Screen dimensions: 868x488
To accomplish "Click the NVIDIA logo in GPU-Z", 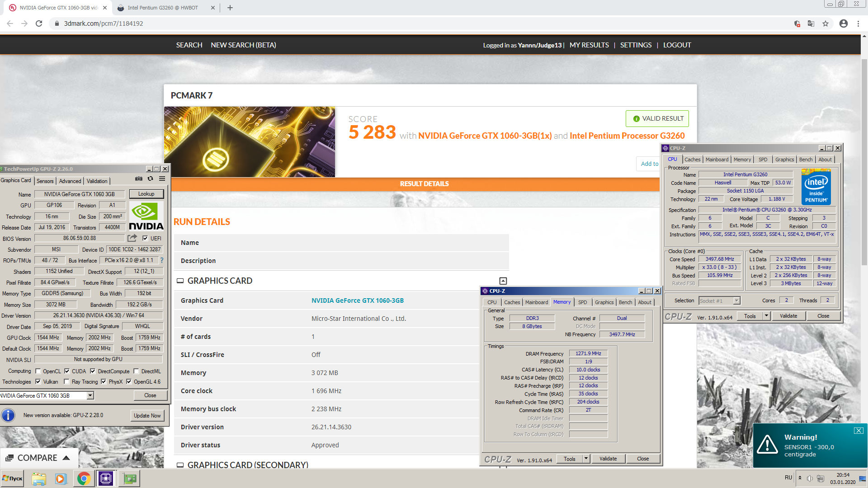I will coord(146,216).
